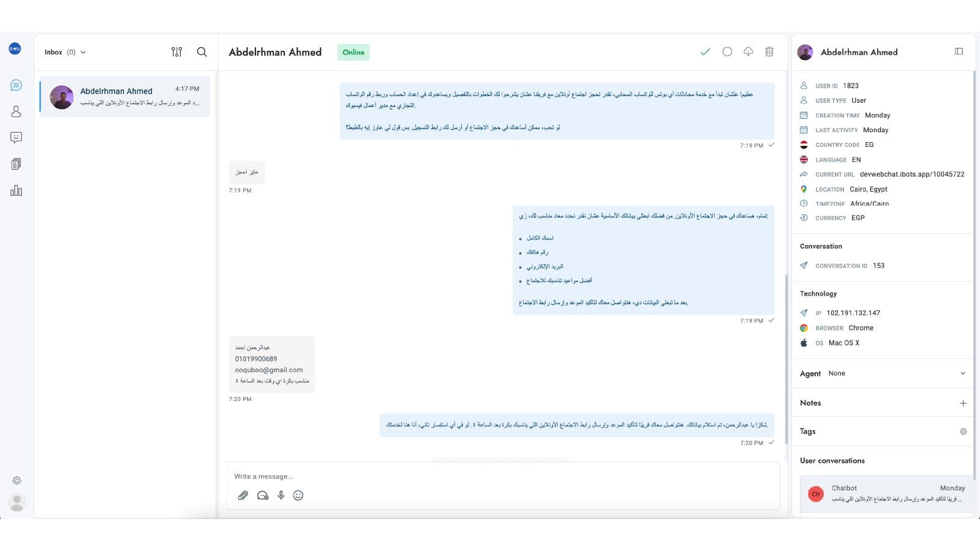Image resolution: width=980 pixels, height=551 pixels.
Task: Click the paperclip attachment icon
Action: pos(243,495)
